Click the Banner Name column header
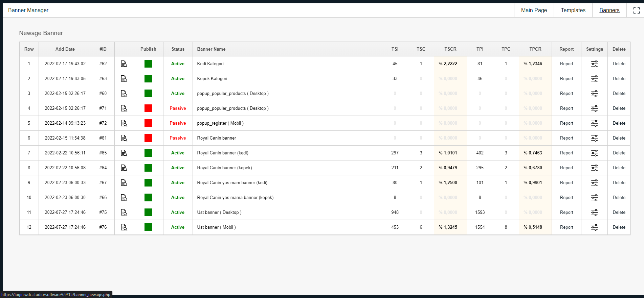The width and height of the screenshot is (644, 298). click(211, 49)
